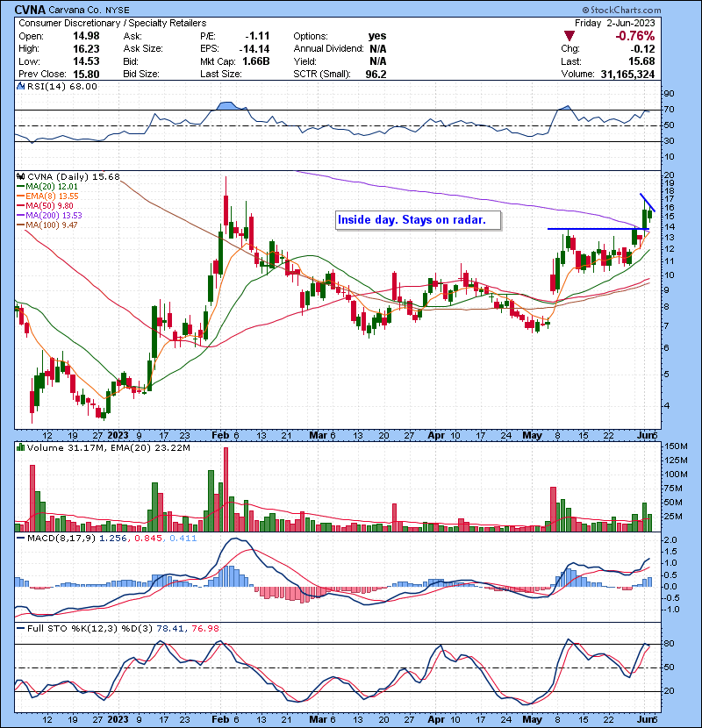Click the P/E -1.11 value
The height and width of the screenshot is (728, 702).
pyautogui.click(x=257, y=36)
